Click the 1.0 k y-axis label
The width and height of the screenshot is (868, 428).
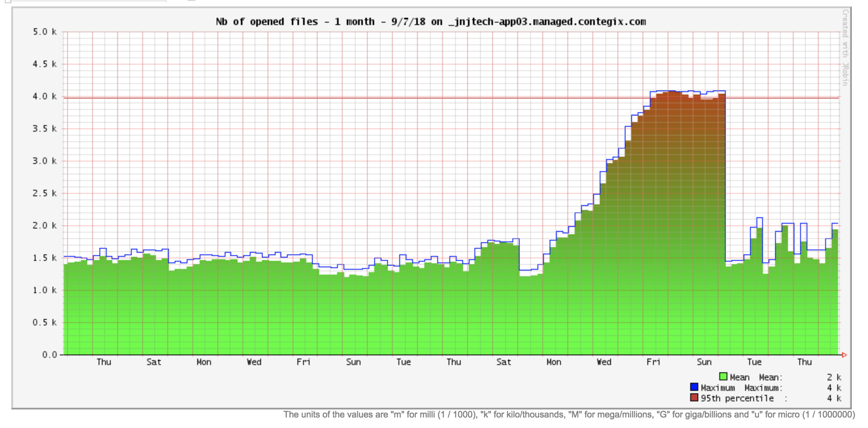tap(44, 290)
